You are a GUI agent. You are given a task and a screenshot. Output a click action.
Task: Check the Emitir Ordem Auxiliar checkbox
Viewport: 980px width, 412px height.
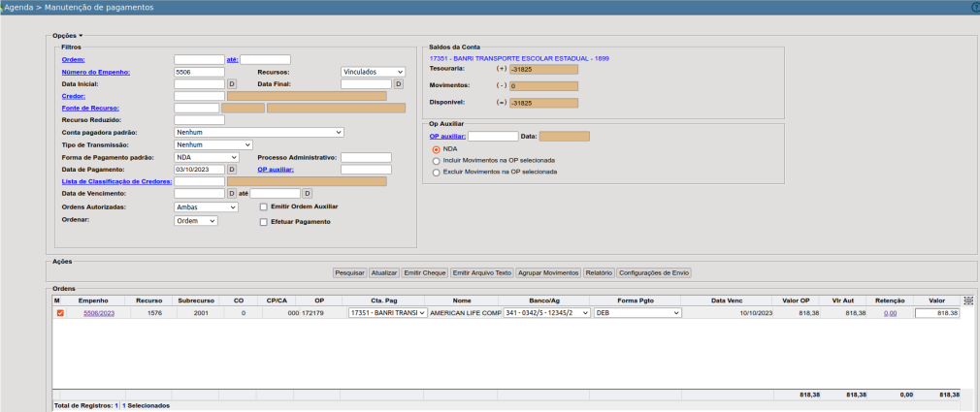263,206
